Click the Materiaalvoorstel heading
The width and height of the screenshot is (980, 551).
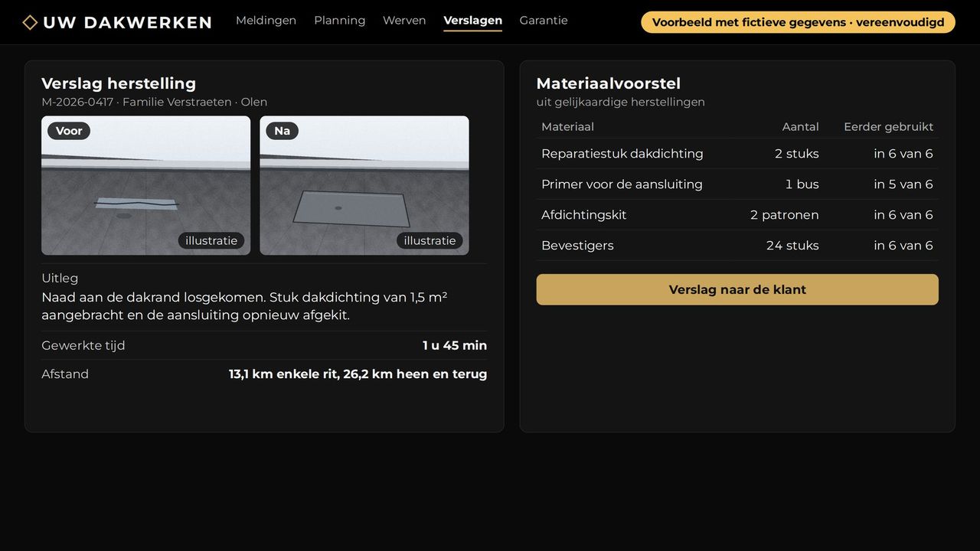tap(609, 83)
